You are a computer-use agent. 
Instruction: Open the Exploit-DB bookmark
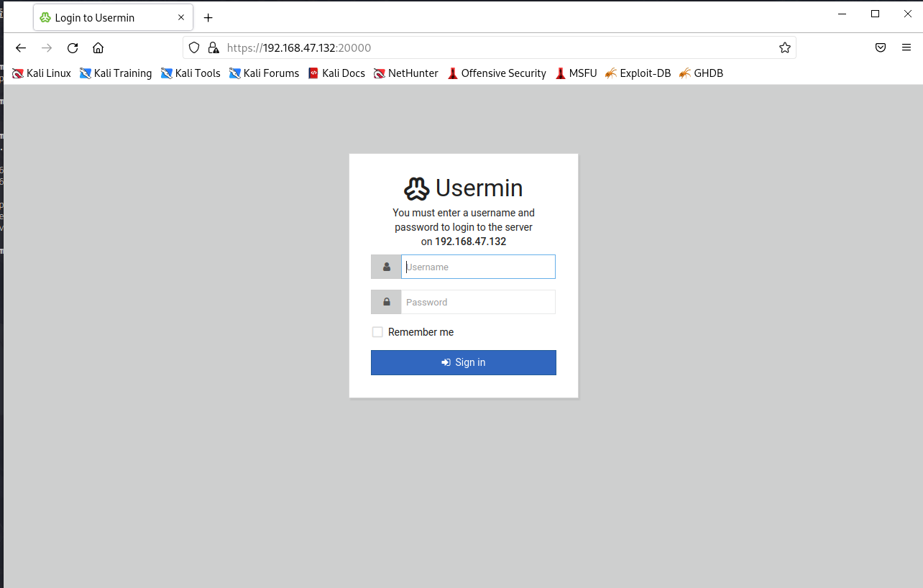pyautogui.click(x=638, y=73)
